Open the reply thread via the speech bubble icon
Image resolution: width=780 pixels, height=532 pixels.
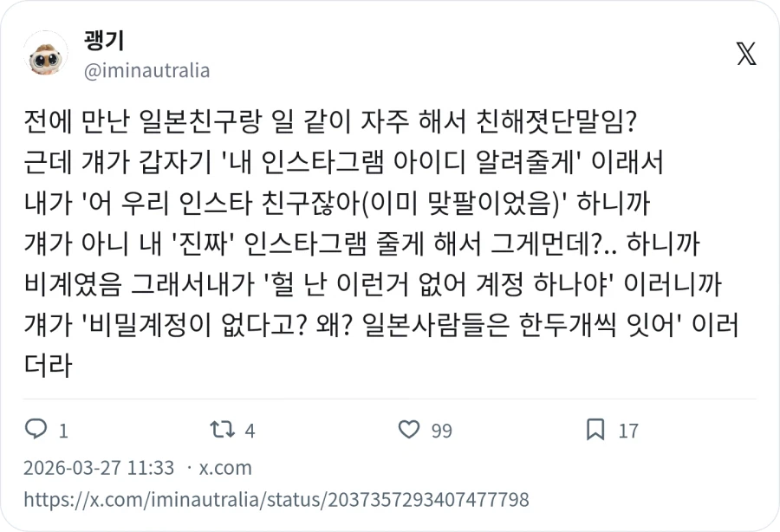pyautogui.click(x=35, y=429)
